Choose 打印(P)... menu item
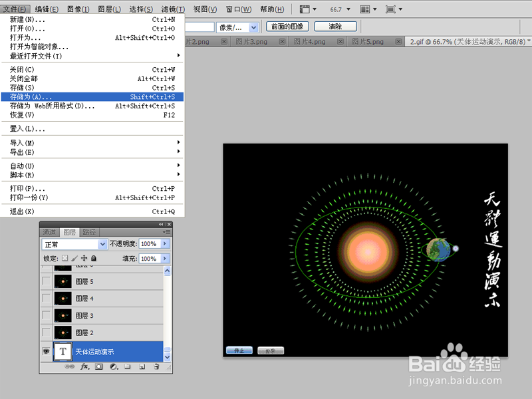The width and height of the screenshot is (532, 399). point(92,188)
